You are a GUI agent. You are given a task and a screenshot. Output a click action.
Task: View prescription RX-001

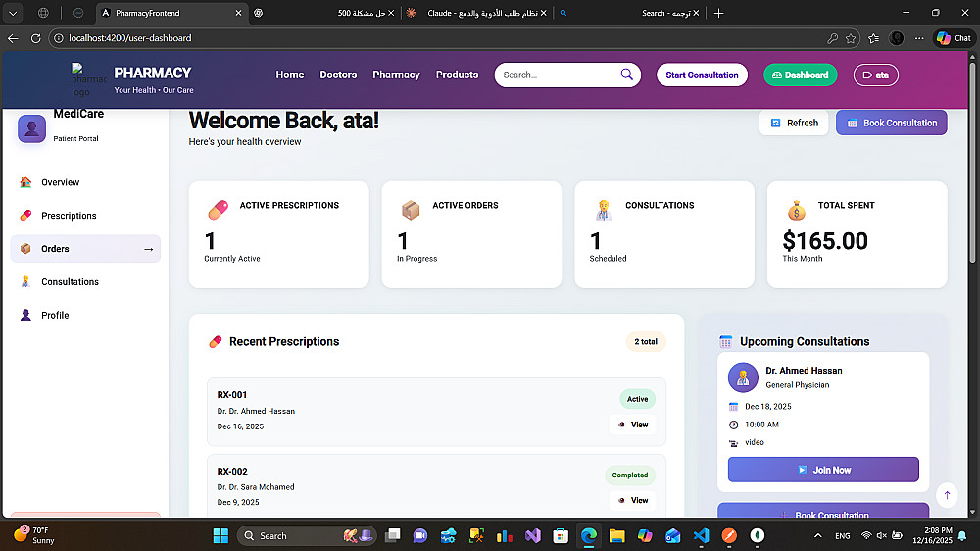632,425
